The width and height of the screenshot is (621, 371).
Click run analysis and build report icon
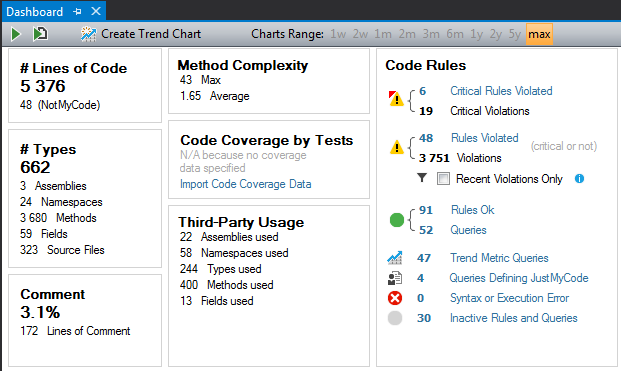pos(40,34)
